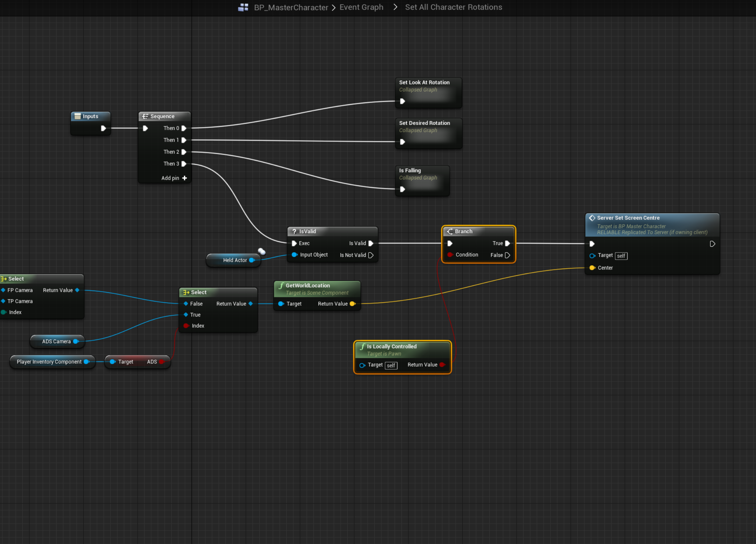Click the Server Set Screen Centre event icon
Screen dimensions: 756x544
click(592, 218)
